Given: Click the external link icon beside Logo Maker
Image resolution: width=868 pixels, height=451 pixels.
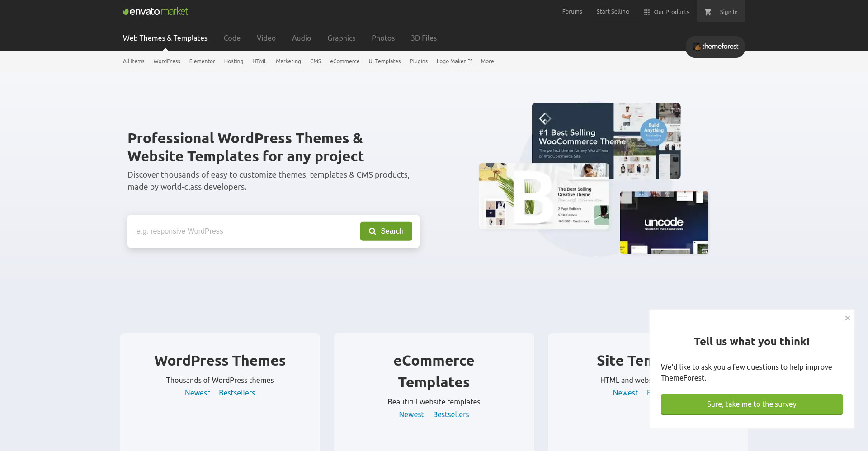Looking at the screenshot, I should point(470,61).
